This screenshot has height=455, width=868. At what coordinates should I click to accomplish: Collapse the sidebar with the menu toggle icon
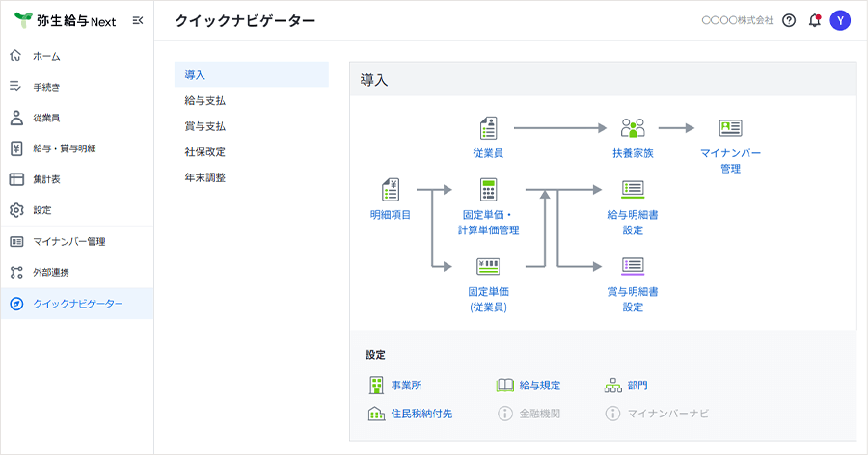click(138, 20)
